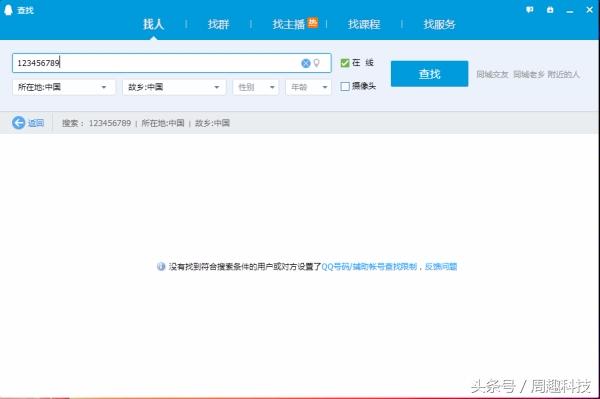Click 故乡:中国 in the search summary bar
This screenshot has height=399, width=600.
pyautogui.click(x=213, y=123)
